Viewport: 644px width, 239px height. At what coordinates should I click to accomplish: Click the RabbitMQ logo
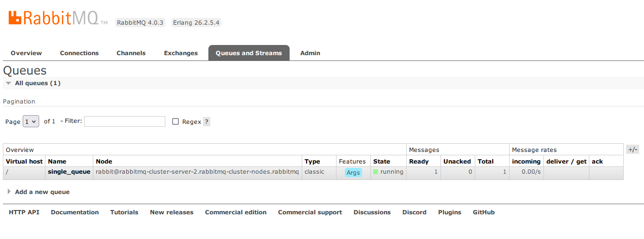point(58,18)
